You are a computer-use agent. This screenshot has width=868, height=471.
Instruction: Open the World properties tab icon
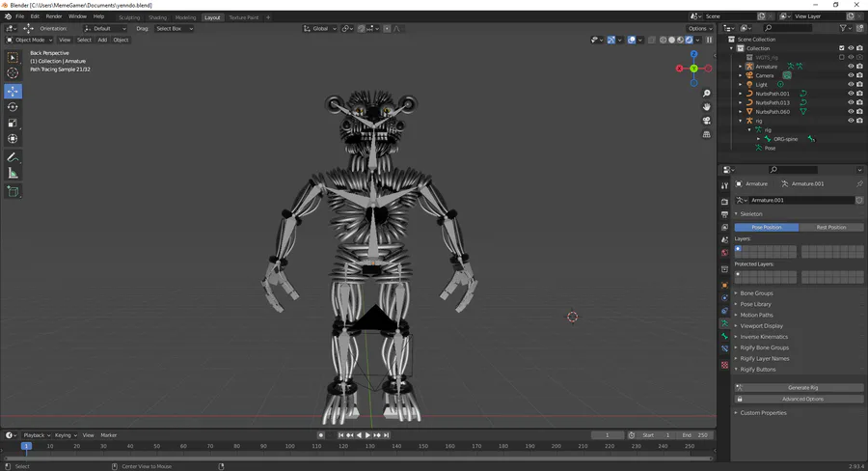pyautogui.click(x=724, y=253)
